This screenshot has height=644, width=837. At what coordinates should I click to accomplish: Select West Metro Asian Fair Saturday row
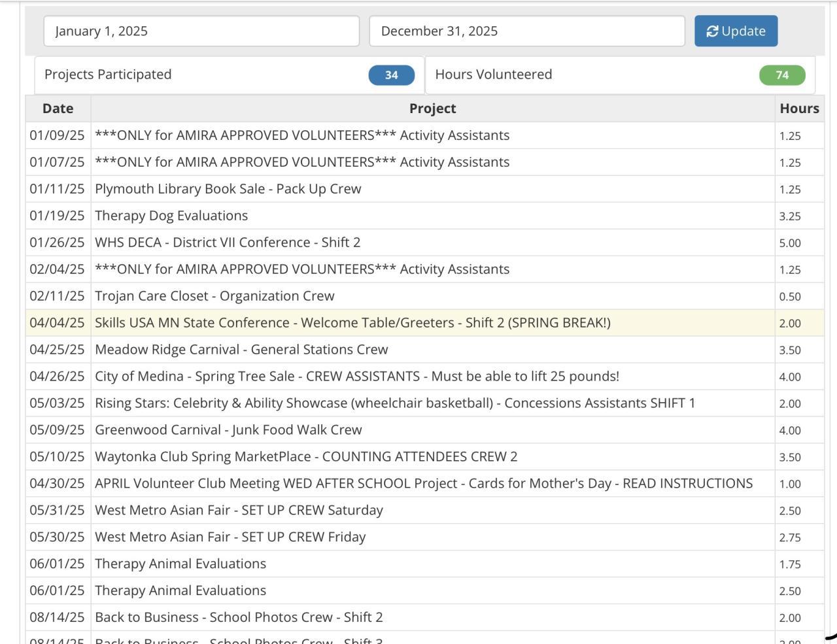click(x=239, y=511)
